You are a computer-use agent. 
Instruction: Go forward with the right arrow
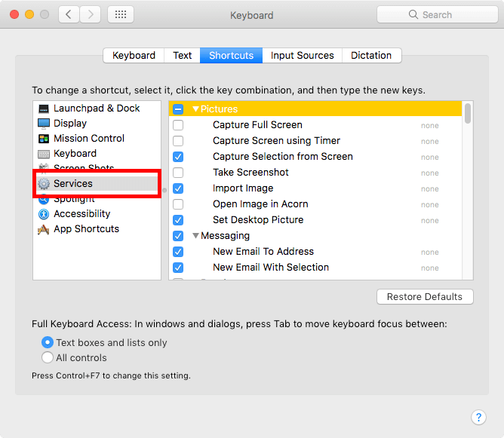[x=91, y=14]
